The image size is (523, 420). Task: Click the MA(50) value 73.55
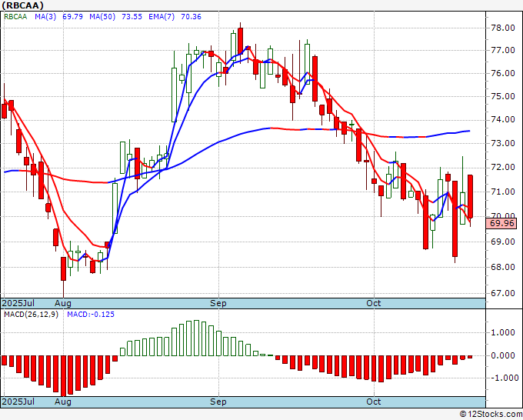pos(132,17)
